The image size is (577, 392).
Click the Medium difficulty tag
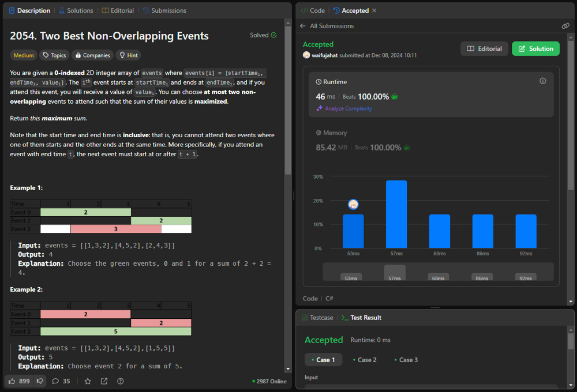pyautogui.click(x=24, y=55)
